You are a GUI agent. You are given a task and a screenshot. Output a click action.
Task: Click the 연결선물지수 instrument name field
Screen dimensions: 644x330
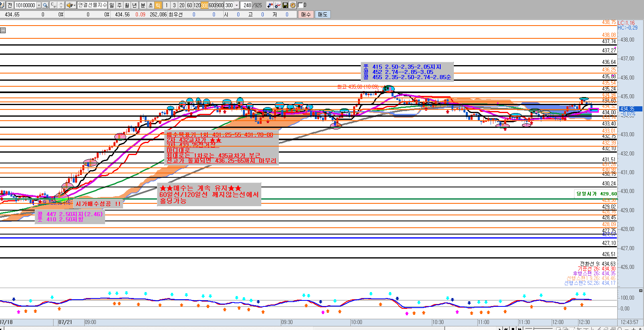click(92, 5)
